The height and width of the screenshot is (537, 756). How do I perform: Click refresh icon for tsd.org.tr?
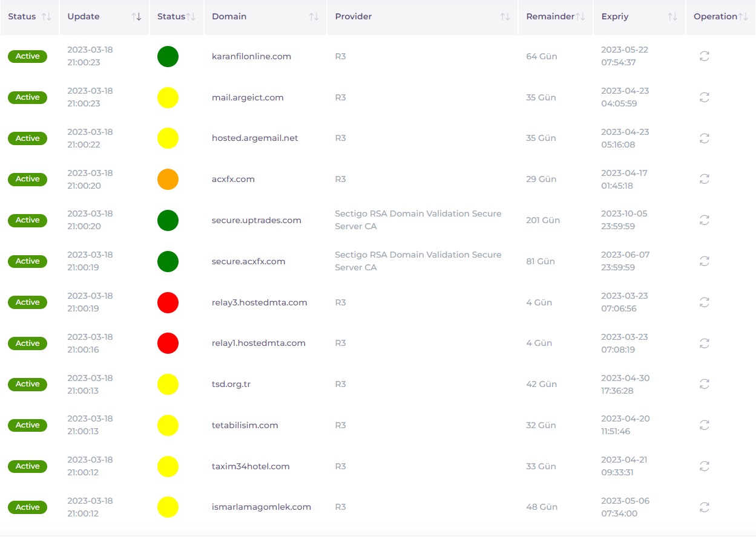pyautogui.click(x=704, y=384)
